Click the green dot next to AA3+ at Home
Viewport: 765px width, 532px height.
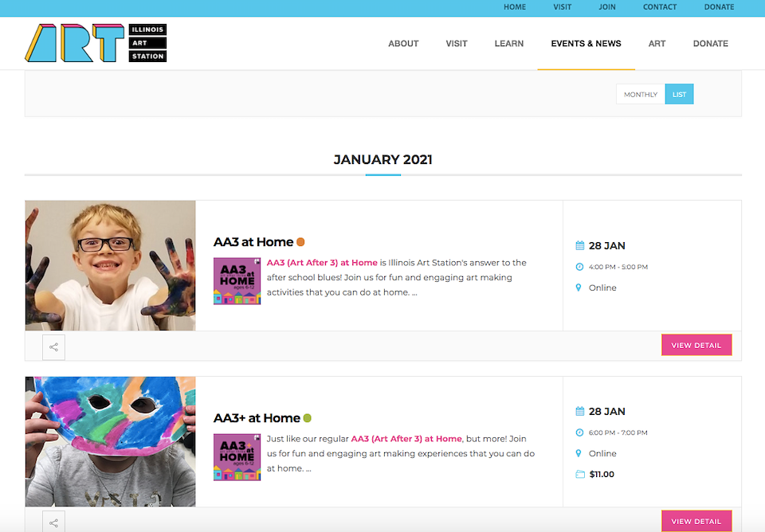click(x=308, y=418)
